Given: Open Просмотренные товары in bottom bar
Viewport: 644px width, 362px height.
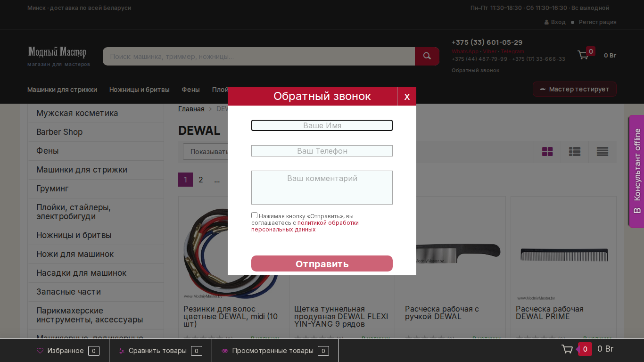Looking at the screenshot, I should click(275, 351).
